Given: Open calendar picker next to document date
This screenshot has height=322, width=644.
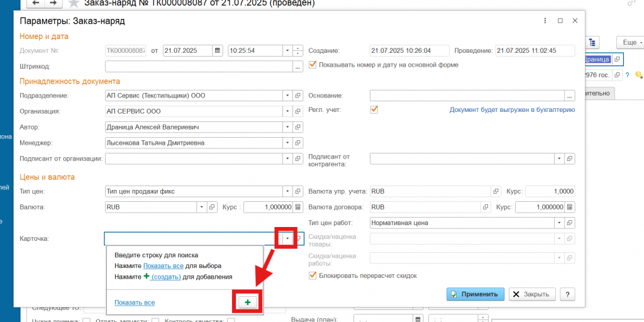Looking at the screenshot, I should click(218, 50).
